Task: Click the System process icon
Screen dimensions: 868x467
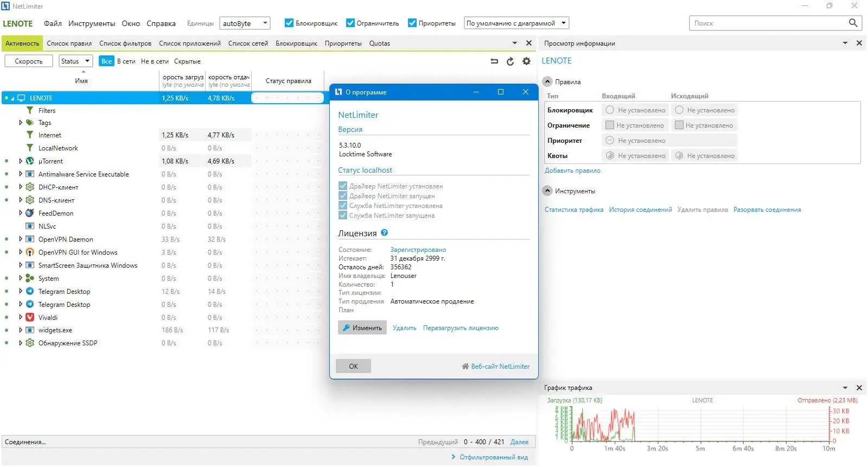Action: point(30,279)
